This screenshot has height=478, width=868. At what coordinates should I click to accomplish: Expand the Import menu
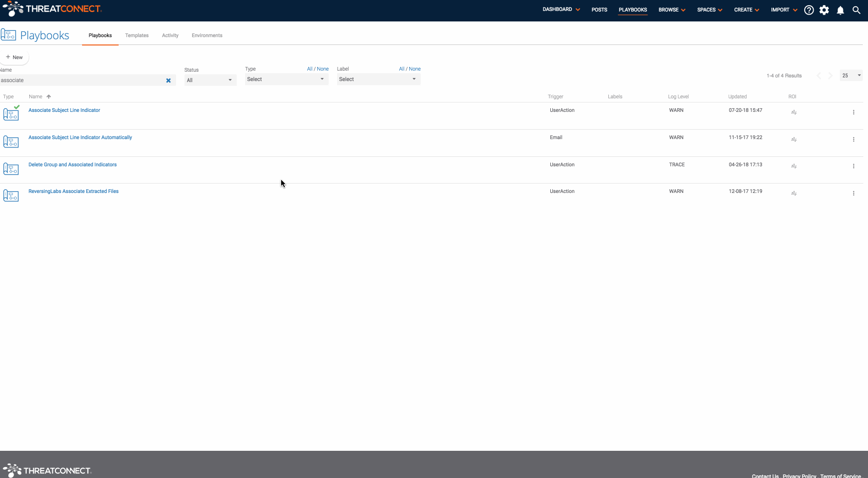pos(784,10)
